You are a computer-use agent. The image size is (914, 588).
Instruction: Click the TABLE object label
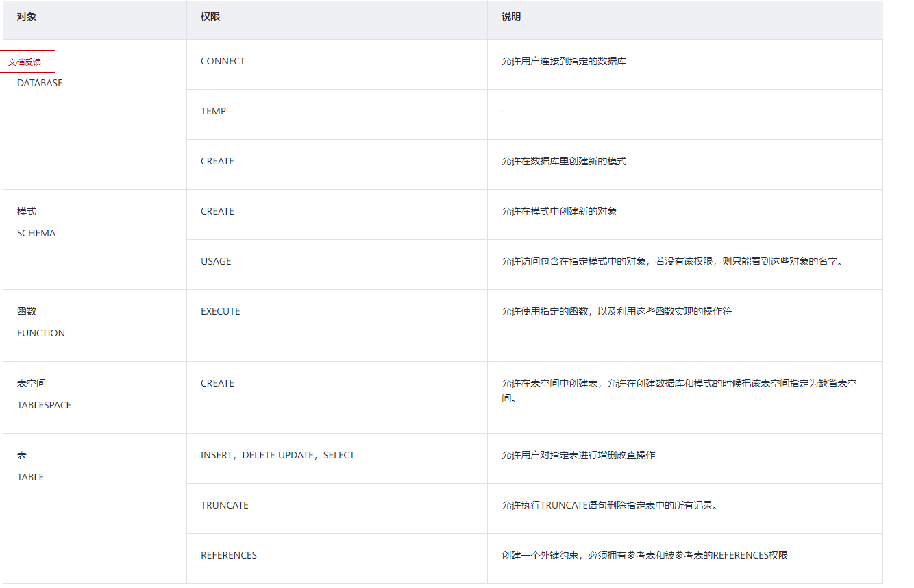[30, 477]
